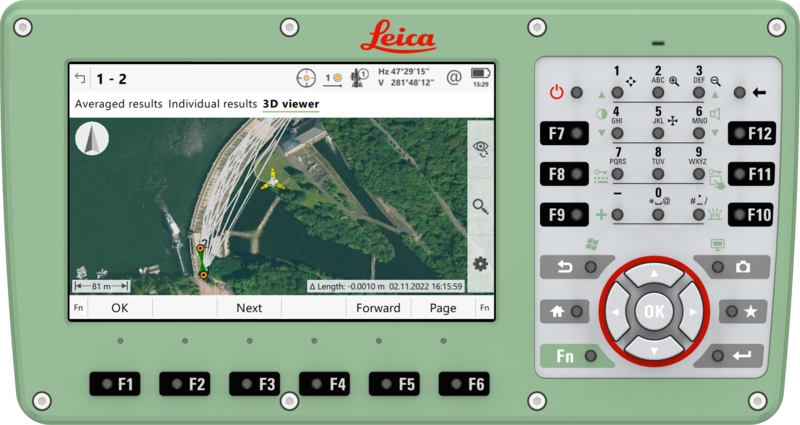Image resolution: width=800 pixels, height=425 pixels.
Task: Toggle Fn at softkey bar left
Action: coord(79,308)
